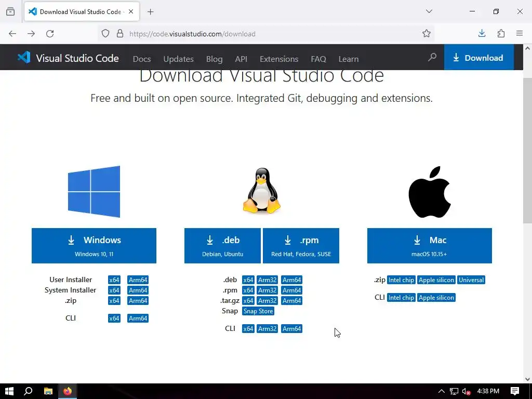Image resolution: width=532 pixels, height=399 pixels.
Task: Download Windows User Installer x64
Action: [114, 280]
